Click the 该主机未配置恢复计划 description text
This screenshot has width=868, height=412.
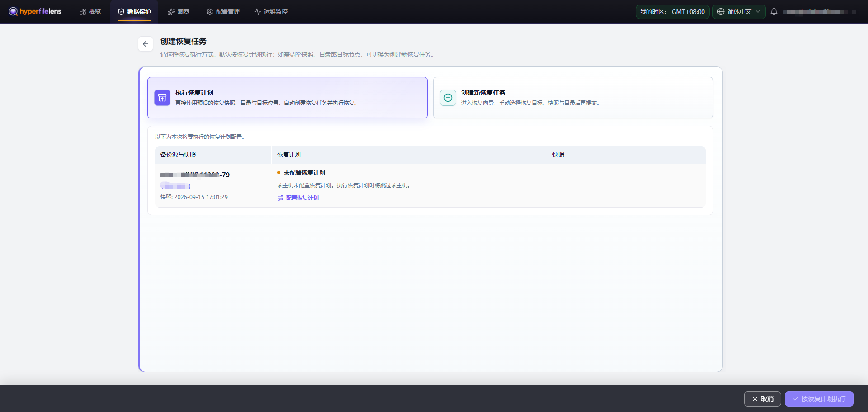tap(344, 185)
